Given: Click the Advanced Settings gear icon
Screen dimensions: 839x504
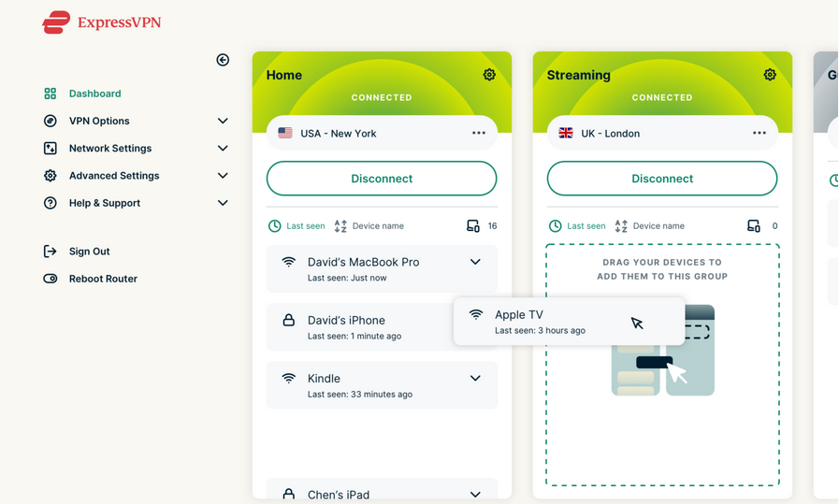Looking at the screenshot, I should [51, 176].
